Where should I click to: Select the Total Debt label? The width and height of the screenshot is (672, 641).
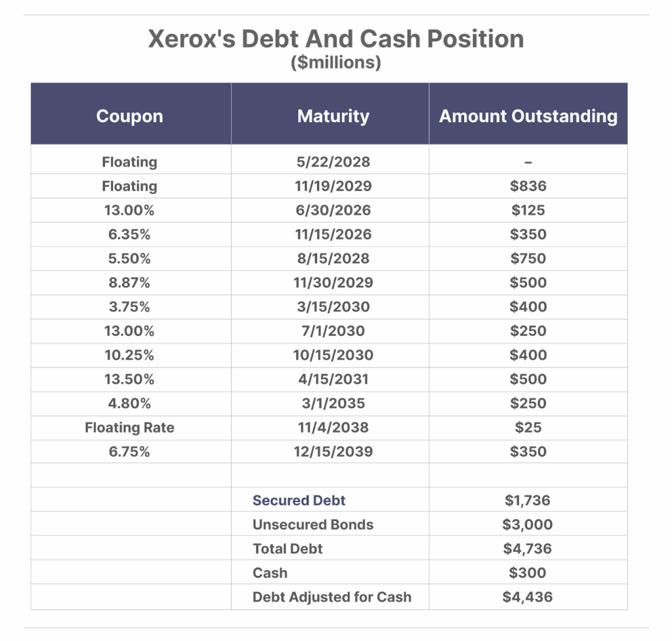287,548
